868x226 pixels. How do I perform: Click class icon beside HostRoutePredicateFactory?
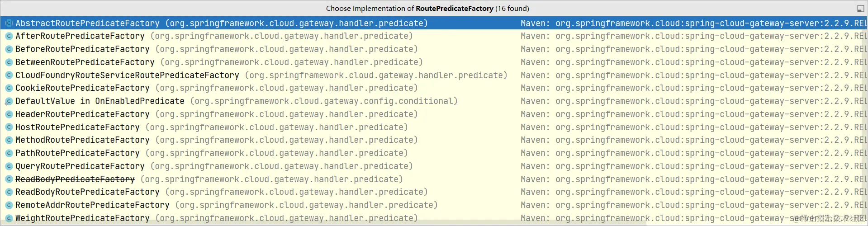coord(9,127)
